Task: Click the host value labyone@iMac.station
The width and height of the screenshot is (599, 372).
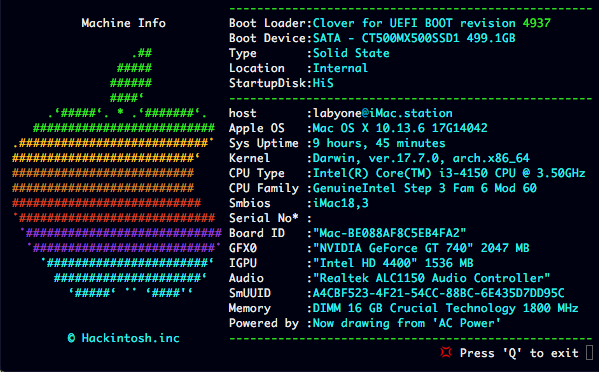Action: click(x=383, y=113)
